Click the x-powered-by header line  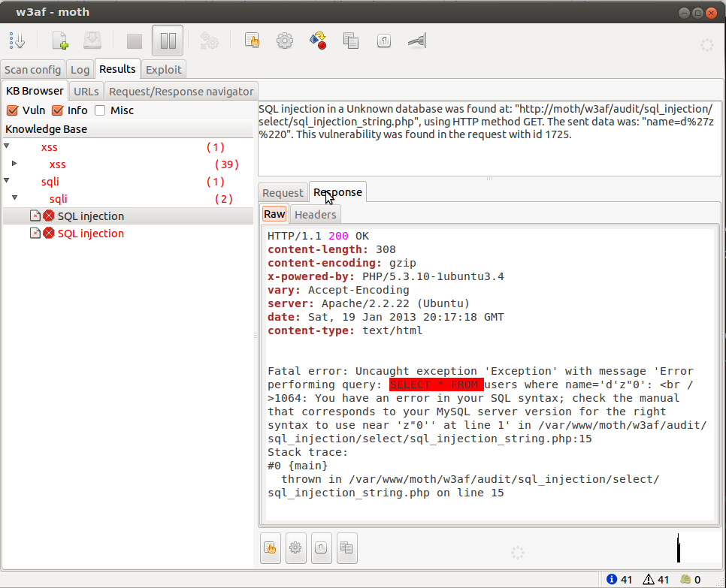(386, 276)
